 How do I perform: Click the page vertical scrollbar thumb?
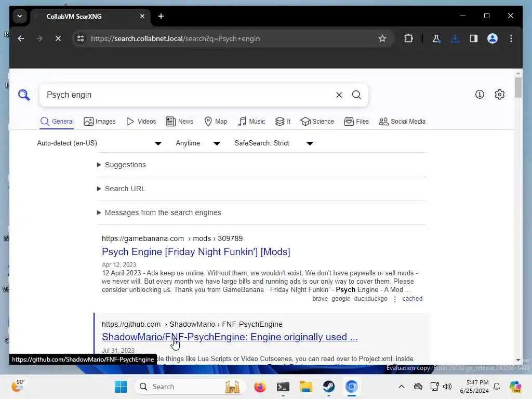pos(518,87)
